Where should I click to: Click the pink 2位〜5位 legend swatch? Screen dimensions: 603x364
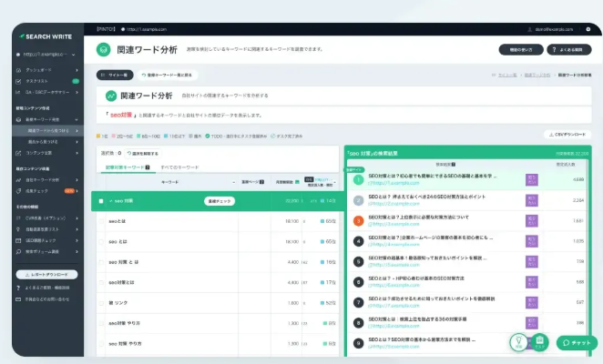click(114, 136)
